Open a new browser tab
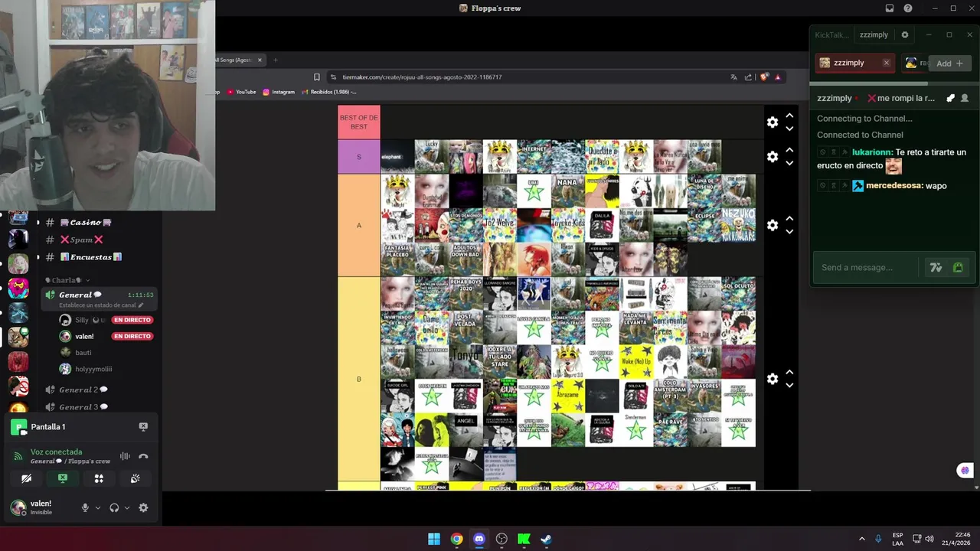Screen dimensions: 980x551 point(276,60)
